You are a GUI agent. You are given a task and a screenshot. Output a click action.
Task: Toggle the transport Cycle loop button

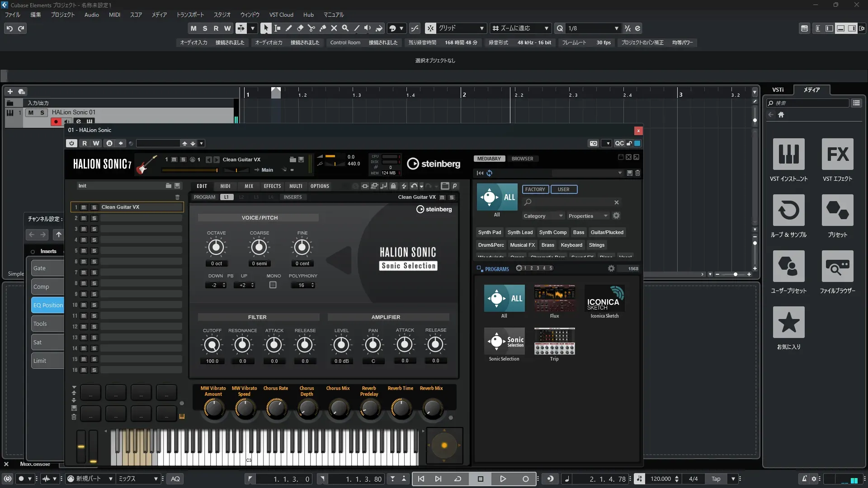(458, 479)
